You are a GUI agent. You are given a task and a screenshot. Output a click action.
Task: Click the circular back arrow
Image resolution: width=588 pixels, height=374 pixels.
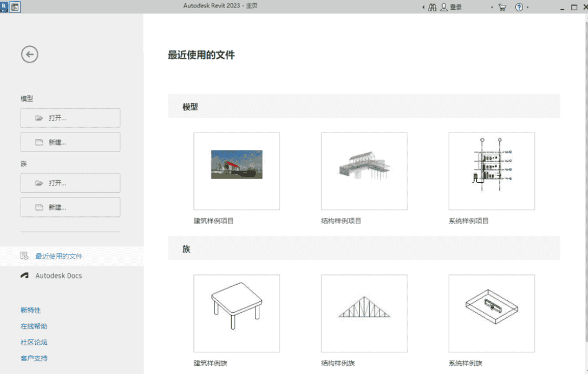tap(30, 54)
